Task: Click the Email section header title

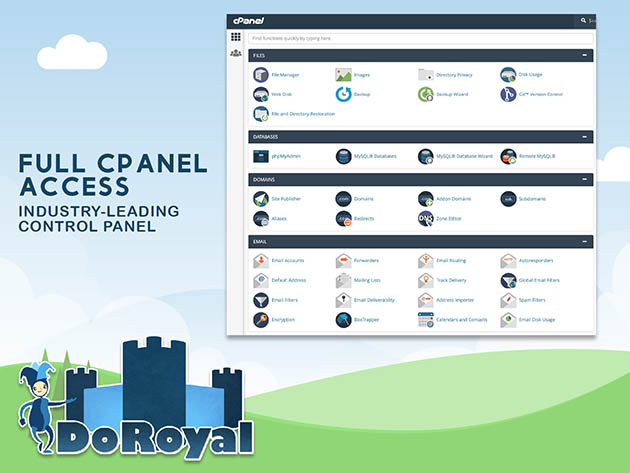Action: tap(260, 242)
